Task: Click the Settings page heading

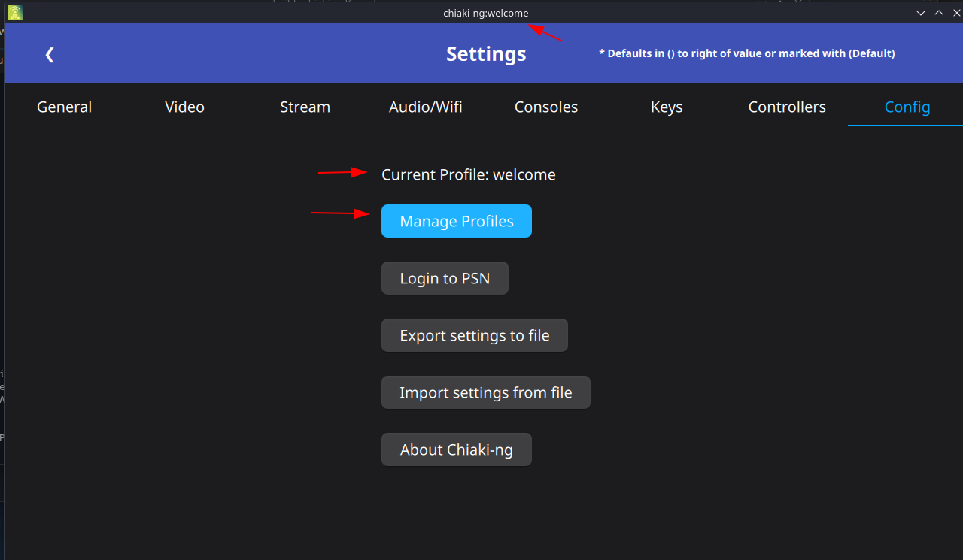Action: pyautogui.click(x=486, y=54)
